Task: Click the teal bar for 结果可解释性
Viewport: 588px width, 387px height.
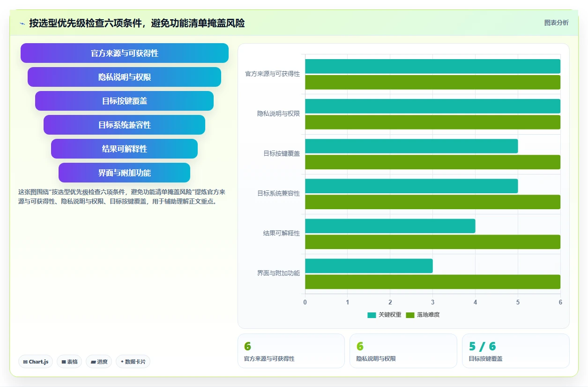Action: tap(390, 226)
